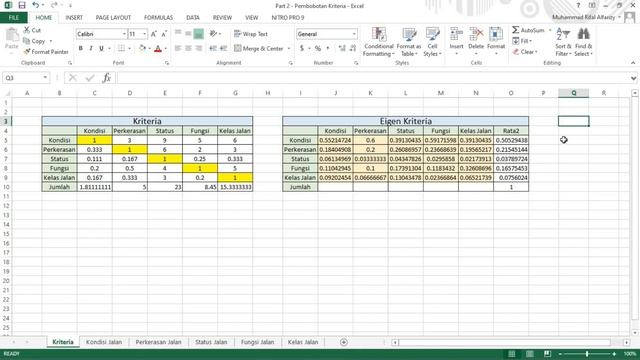Image resolution: width=640 pixels, height=360 pixels.
Task: Click the Fill button
Action: 522,41
